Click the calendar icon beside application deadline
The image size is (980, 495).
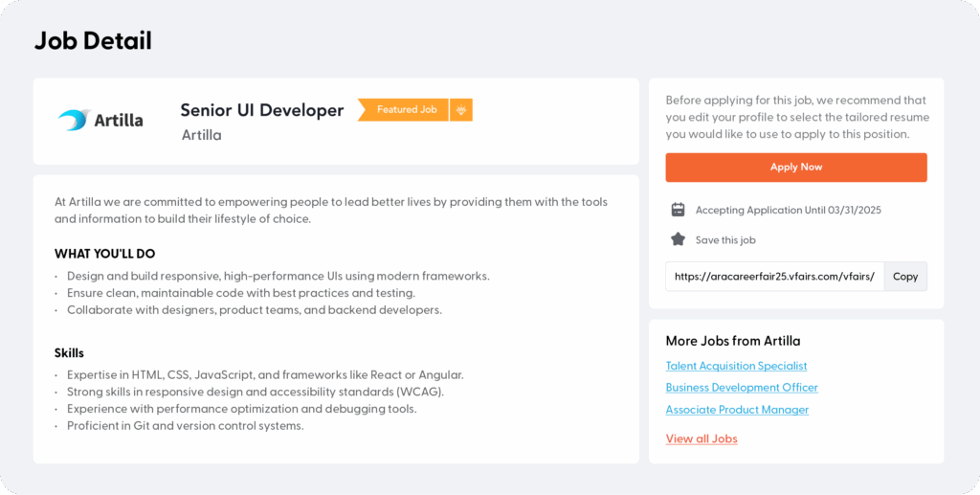(x=679, y=210)
